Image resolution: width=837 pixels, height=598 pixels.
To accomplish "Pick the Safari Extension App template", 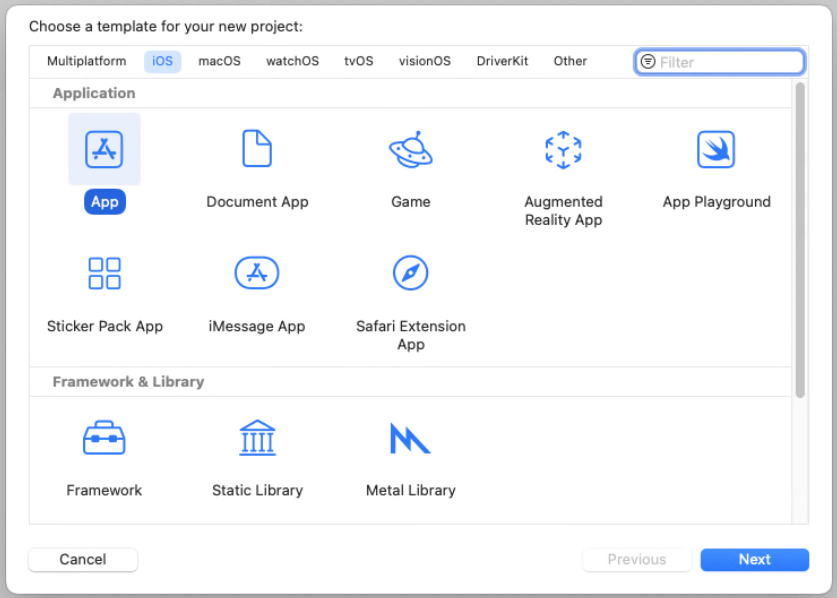I will pyautogui.click(x=410, y=273).
